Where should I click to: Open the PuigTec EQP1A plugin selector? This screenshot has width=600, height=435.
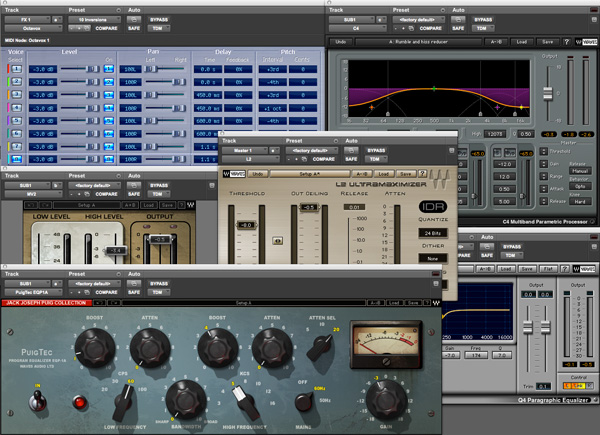point(31,293)
